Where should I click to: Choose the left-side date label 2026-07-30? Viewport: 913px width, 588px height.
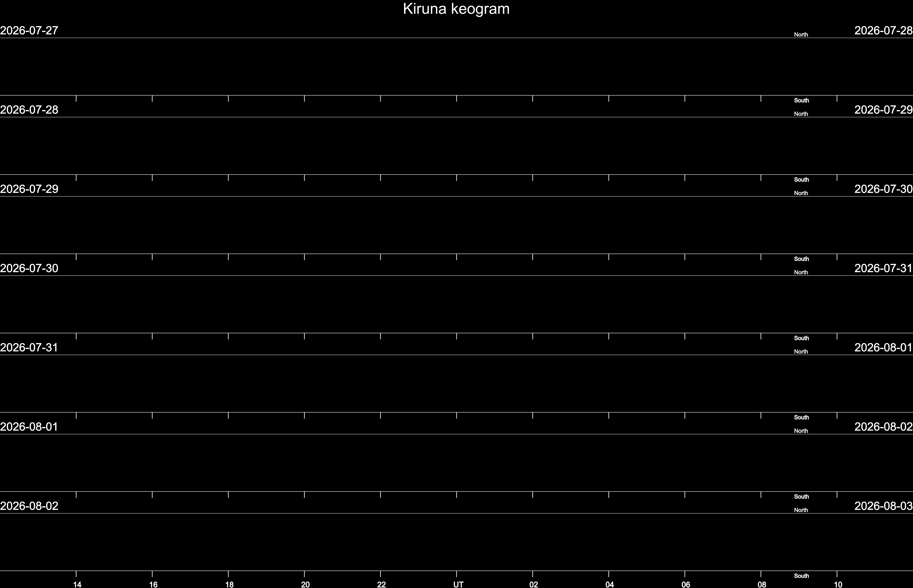coord(29,268)
